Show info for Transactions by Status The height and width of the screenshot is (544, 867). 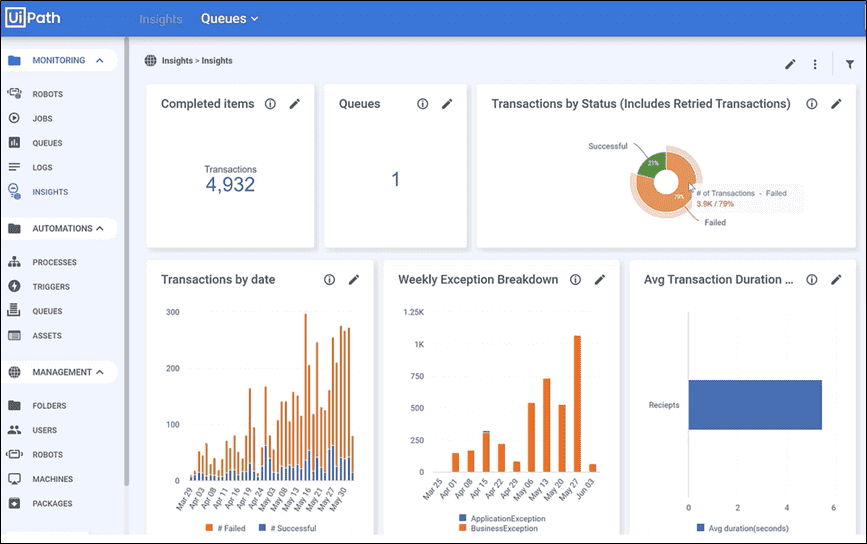[812, 103]
